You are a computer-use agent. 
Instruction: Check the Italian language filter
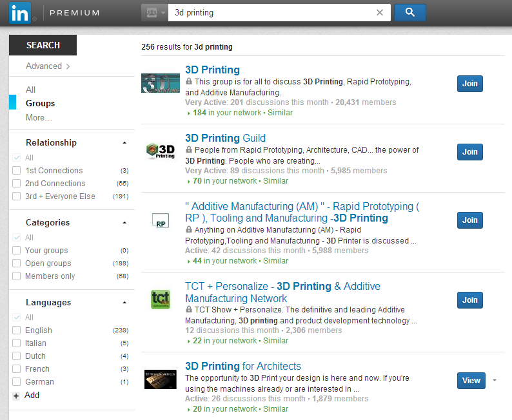16,343
